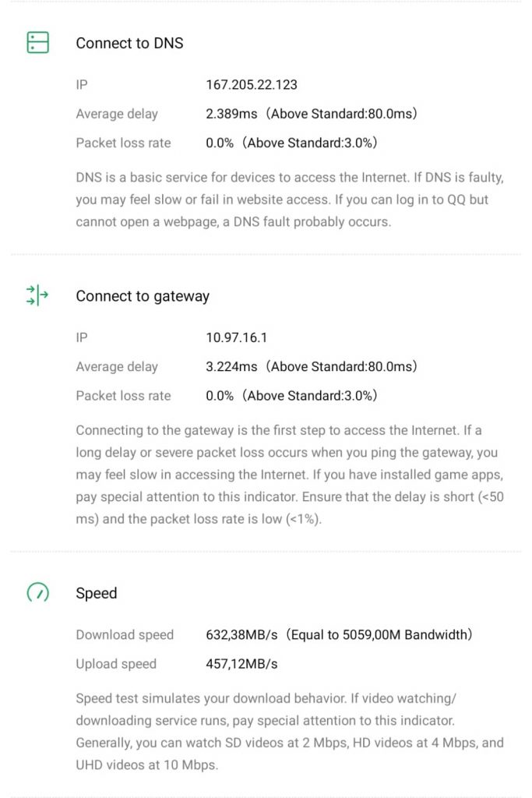Tap the Upload speed label
This screenshot has width=532, height=798.
tap(116, 664)
